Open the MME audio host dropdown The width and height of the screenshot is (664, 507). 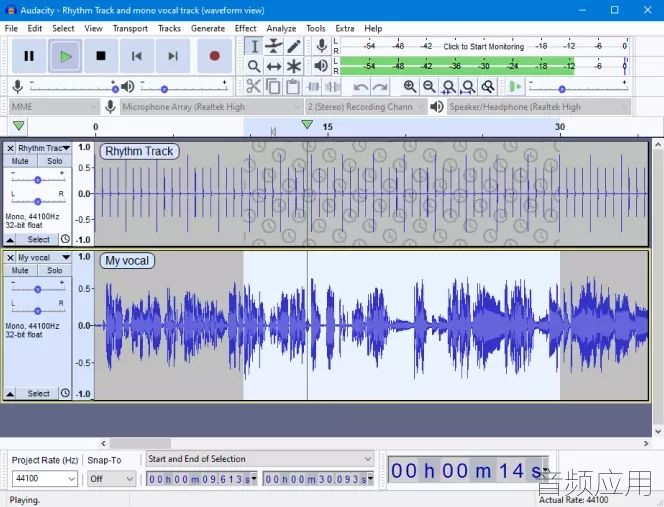54,107
